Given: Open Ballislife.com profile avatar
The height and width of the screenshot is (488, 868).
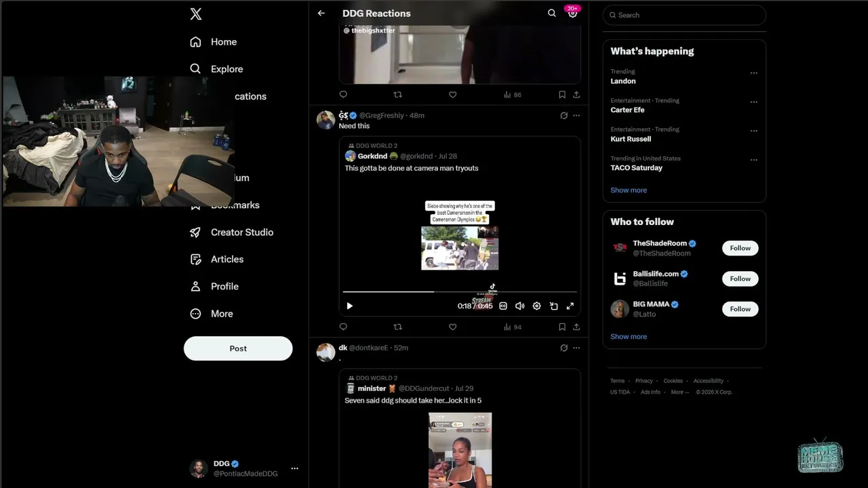Looking at the screenshot, I should pyautogui.click(x=620, y=279).
